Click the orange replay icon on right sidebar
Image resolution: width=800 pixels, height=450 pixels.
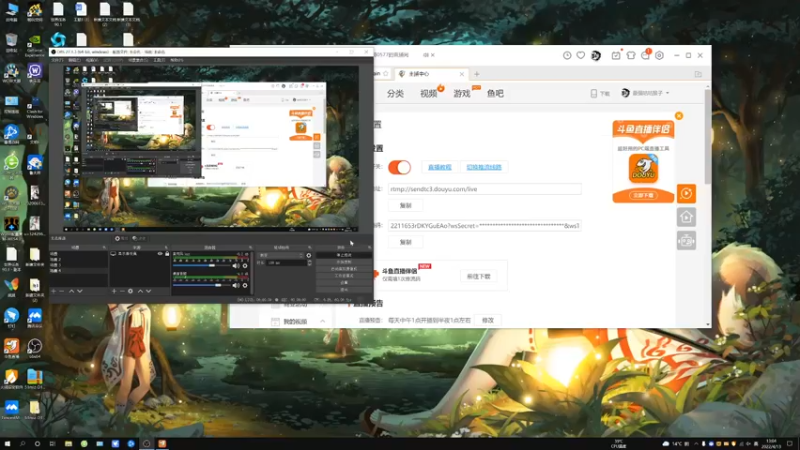click(686, 193)
